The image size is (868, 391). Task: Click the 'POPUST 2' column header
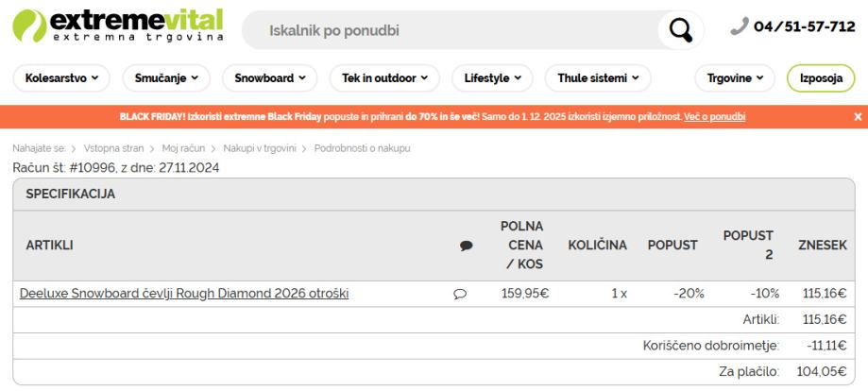748,246
